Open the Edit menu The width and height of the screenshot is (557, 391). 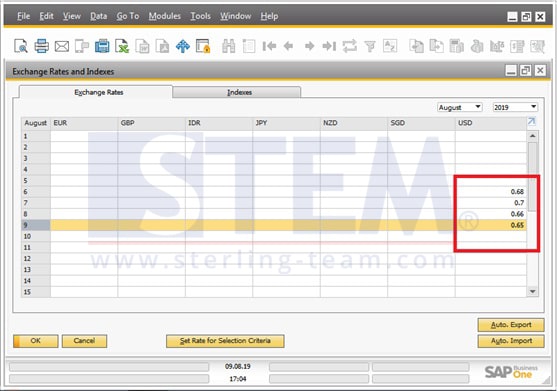pos(47,16)
